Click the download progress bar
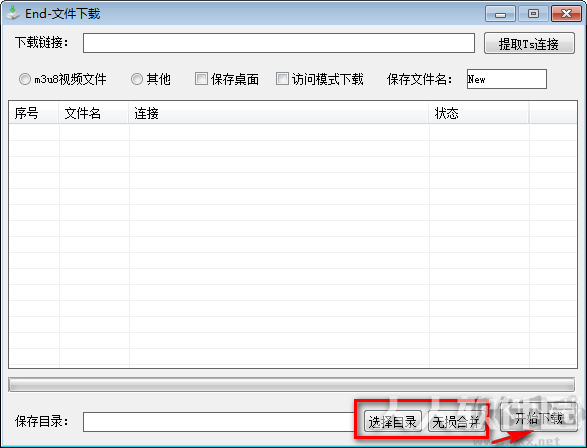The image size is (587, 448). coord(291,385)
